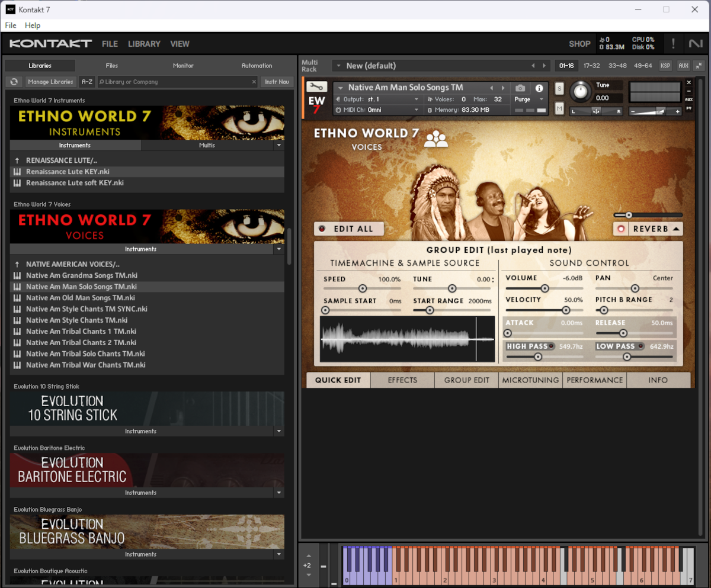Open Evolution 10 String Stick options dropdown
The image size is (711, 588).
pyautogui.click(x=279, y=432)
